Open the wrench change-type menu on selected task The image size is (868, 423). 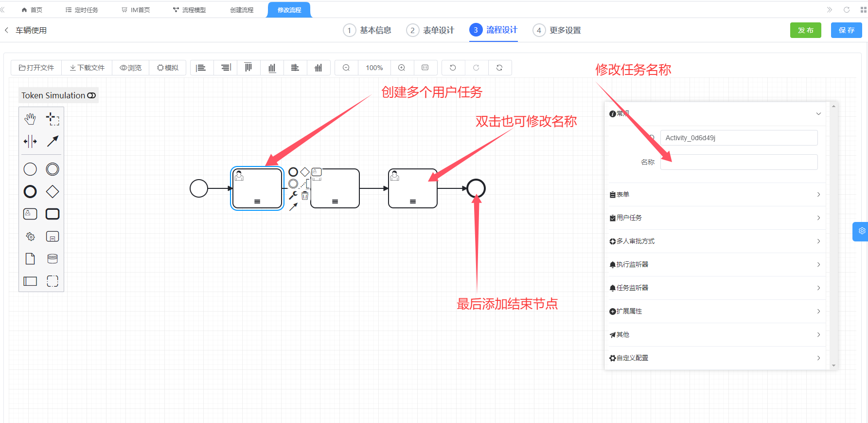click(293, 196)
